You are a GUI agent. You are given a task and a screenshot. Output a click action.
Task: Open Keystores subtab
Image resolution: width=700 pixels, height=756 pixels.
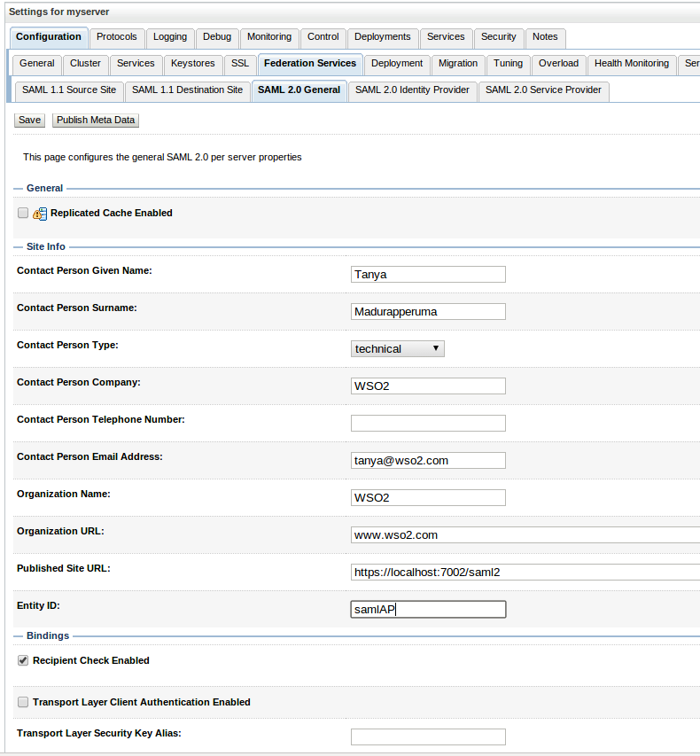point(192,64)
